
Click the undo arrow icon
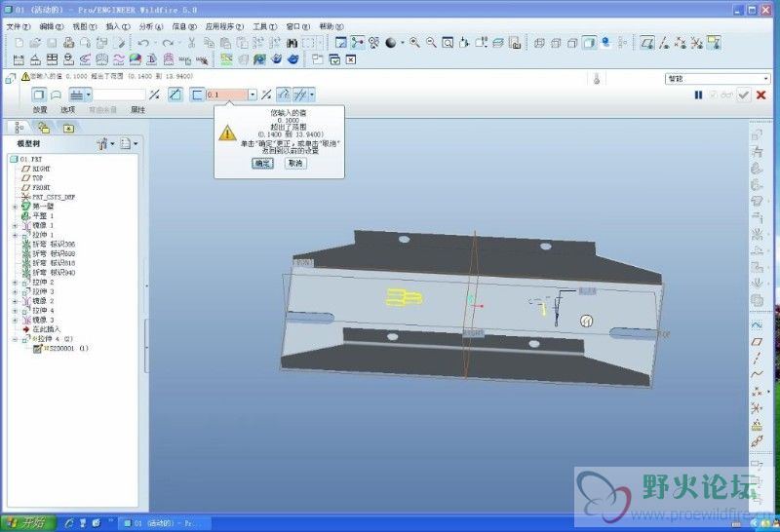tap(143, 43)
